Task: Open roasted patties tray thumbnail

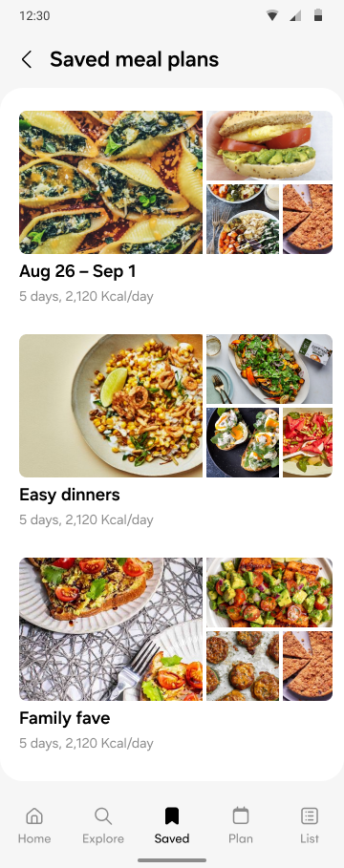Action: point(243,666)
